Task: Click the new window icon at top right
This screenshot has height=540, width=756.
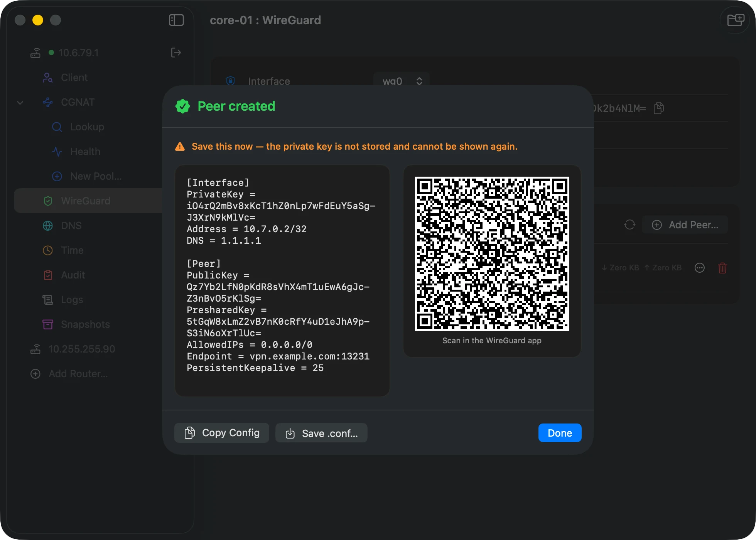Action: coord(735,20)
